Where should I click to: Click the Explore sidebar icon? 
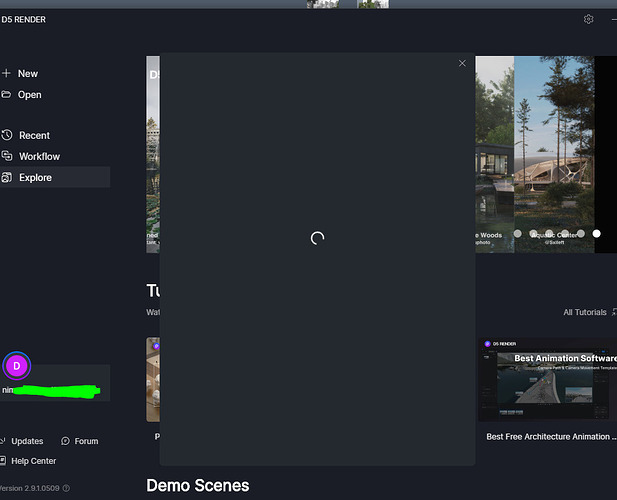point(7,177)
